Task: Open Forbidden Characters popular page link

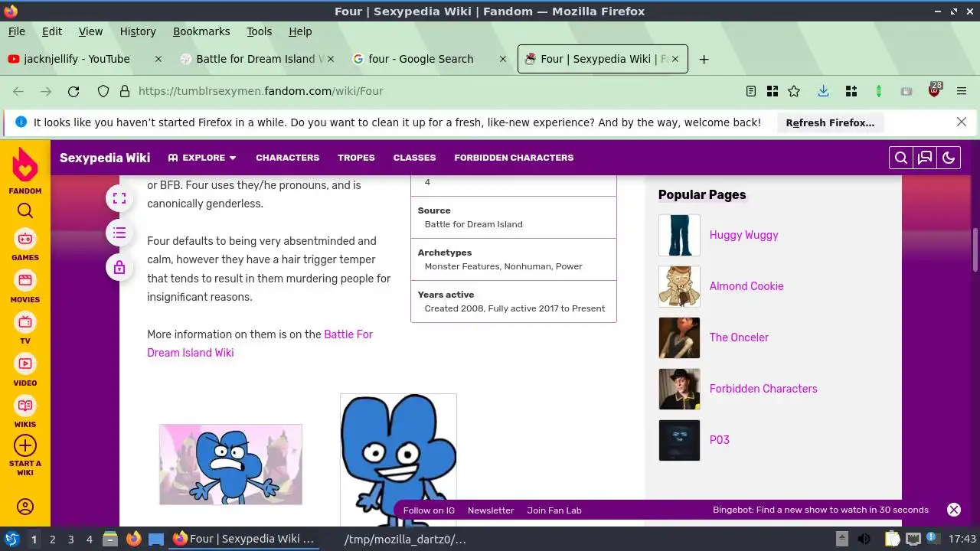Action: tap(763, 389)
